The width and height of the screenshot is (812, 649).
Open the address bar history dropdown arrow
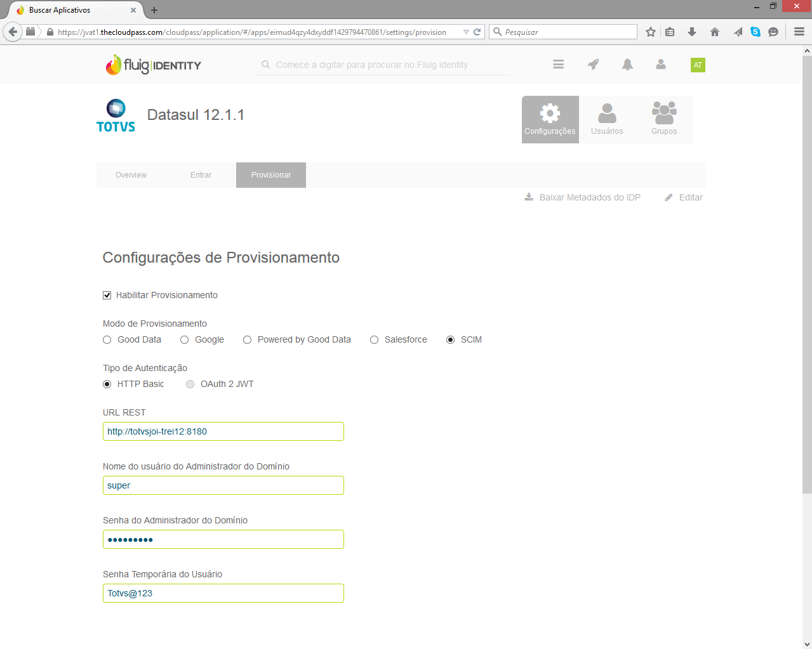click(466, 32)
